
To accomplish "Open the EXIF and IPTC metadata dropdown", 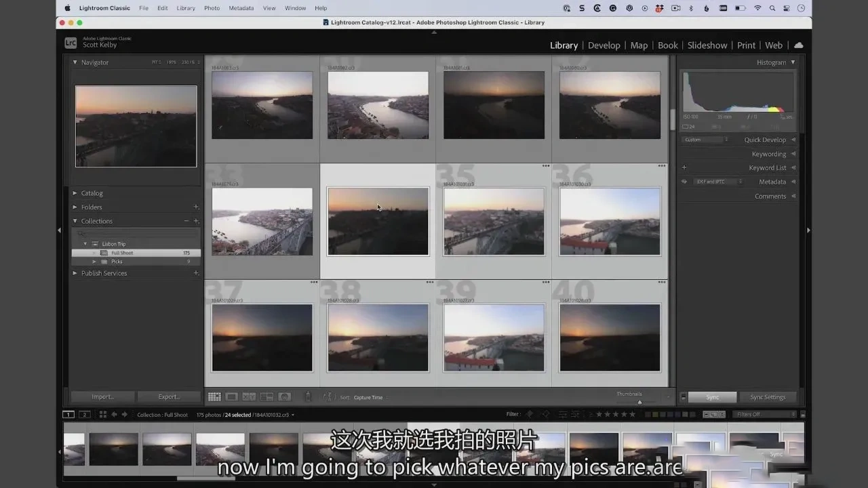I will (x=719, y=182).
